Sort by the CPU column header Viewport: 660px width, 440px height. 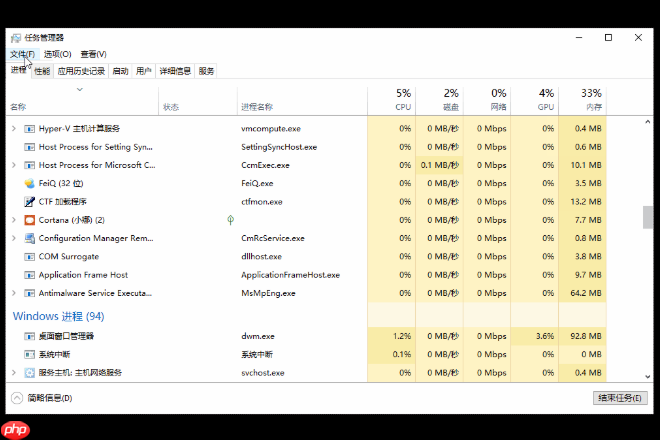click(x=391, y=100)
